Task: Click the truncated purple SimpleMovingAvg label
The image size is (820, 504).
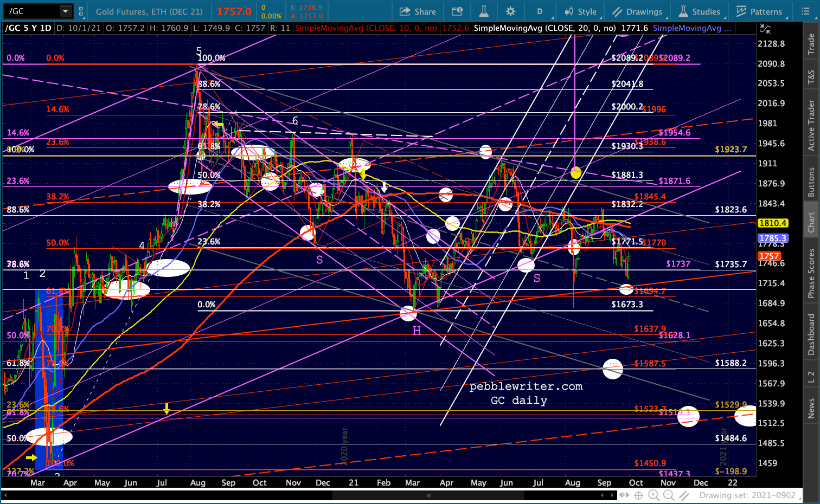Action: click(692, 28)
